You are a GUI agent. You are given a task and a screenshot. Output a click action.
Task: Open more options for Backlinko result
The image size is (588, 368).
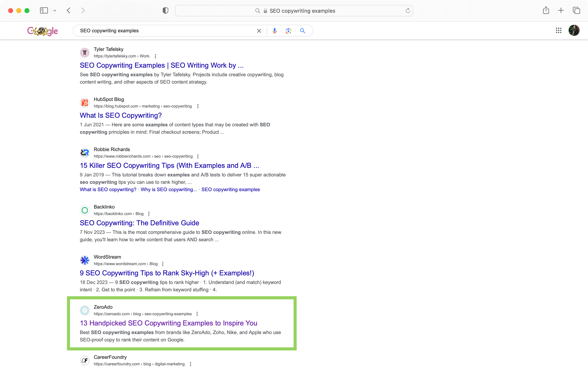pyautogui.click(x=149, y=214)
